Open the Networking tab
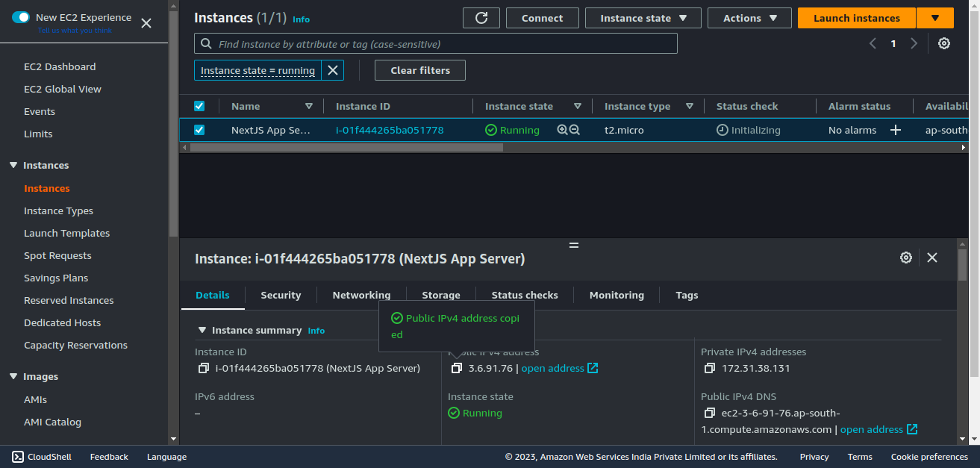The height and width of the screenshot is (468, 980). [361, 295]
